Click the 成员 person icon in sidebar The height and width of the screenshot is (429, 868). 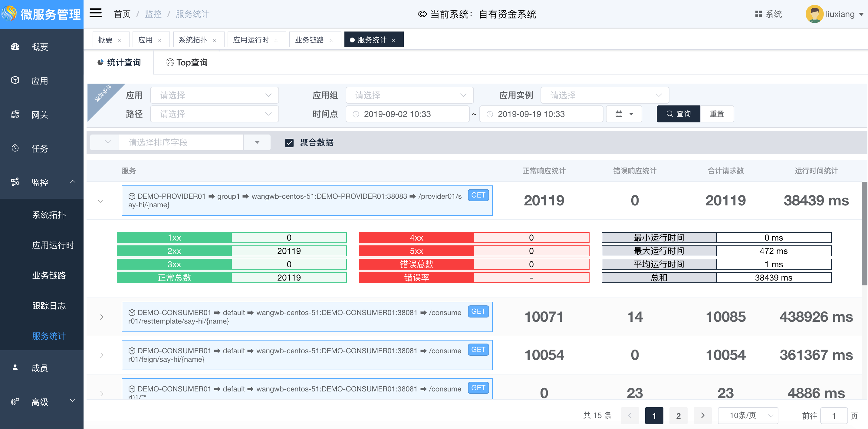pos(15,367)
